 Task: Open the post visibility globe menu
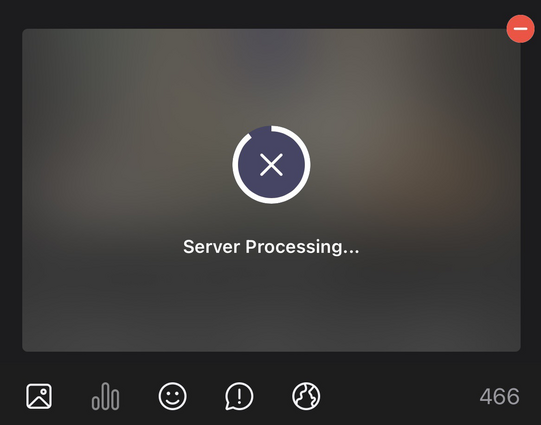pyautogui.click(x=306, y=396)
